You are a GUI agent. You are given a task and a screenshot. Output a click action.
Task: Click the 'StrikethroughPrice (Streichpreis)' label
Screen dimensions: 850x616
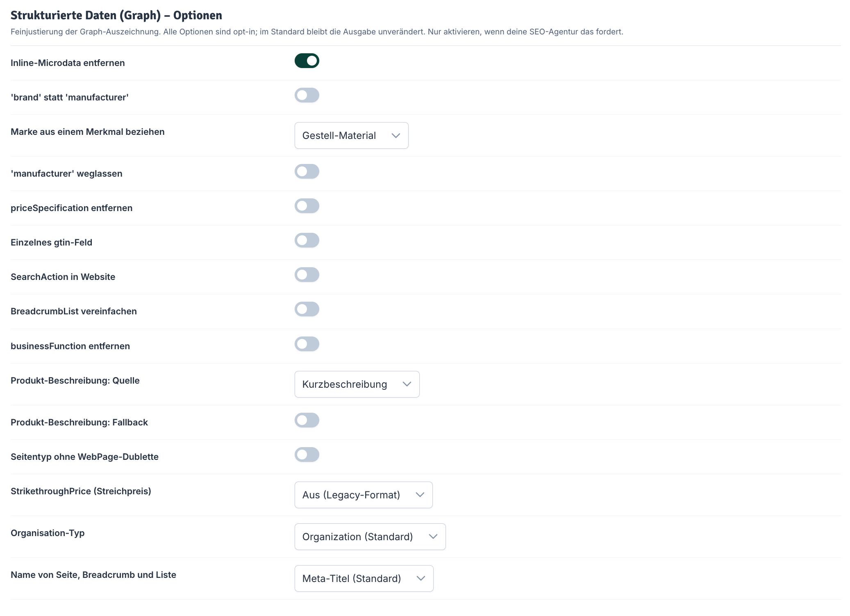coord(81,491)
